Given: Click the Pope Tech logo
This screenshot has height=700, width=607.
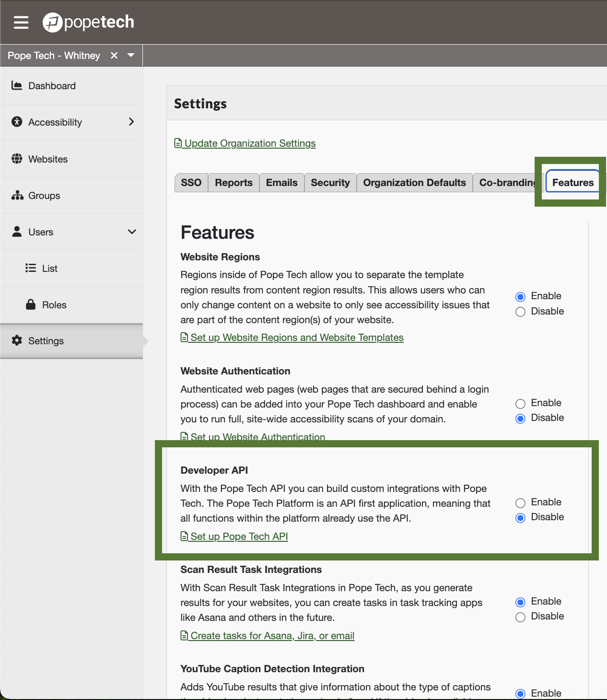Looking at the screenshot, I should coord(89,22).
